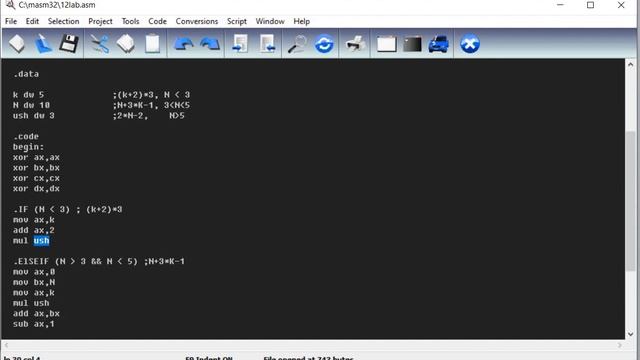Click the page icon with left-pointing blue arrow
Viewport: 640px width, 360px height.
tap(268, 44)
